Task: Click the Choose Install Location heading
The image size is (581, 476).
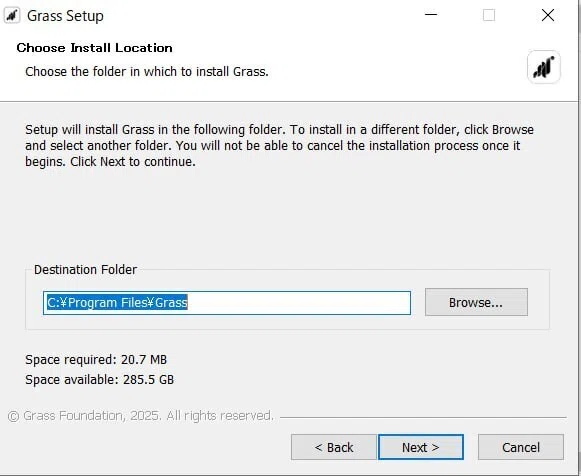Action: pyautogui.click(x=94, y=48)
